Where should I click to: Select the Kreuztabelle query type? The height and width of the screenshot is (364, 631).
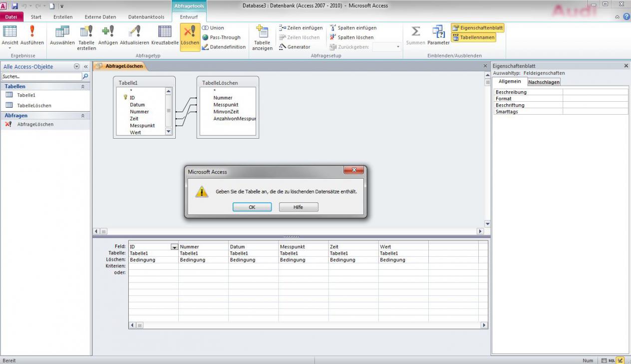pos(165,36)
